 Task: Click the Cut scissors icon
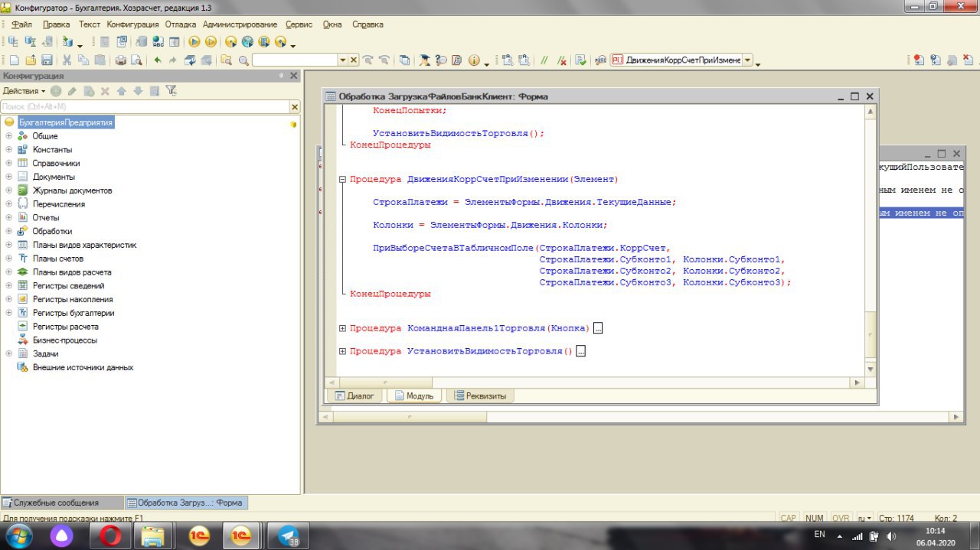(67, 60)
